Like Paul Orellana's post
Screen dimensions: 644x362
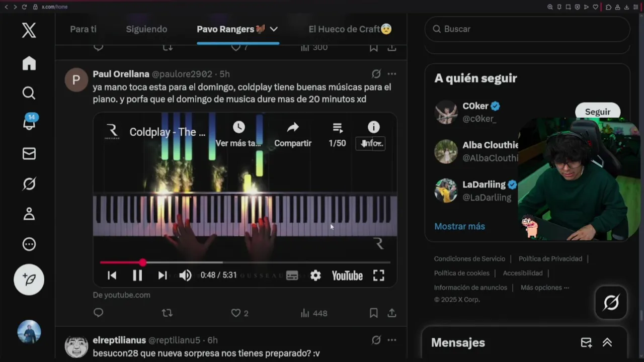(x=235, y=313)
